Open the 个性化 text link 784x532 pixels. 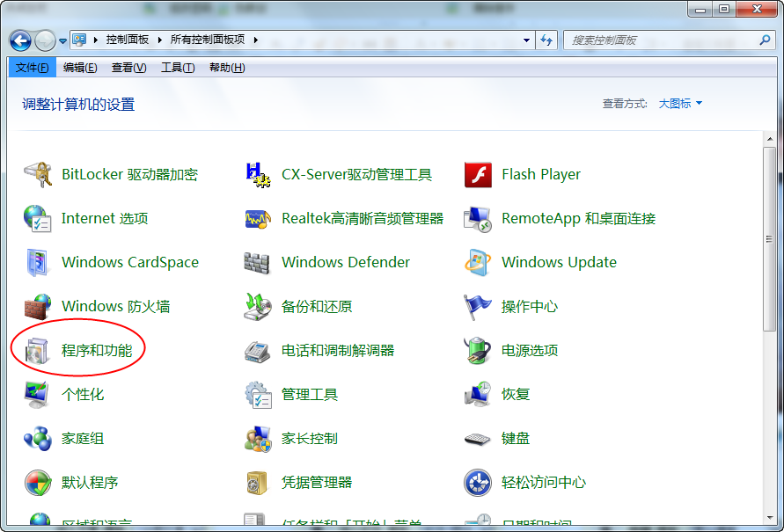[x=83, y=394]
